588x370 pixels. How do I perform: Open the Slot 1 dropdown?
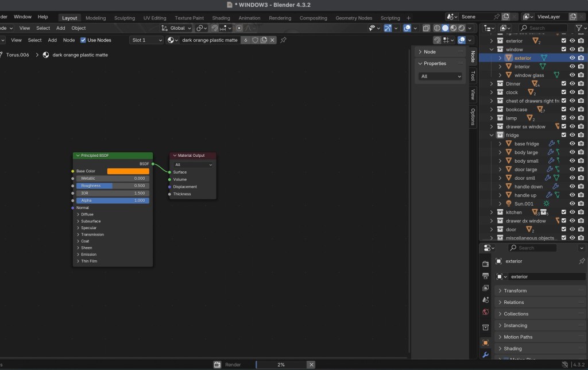[146, 40]
